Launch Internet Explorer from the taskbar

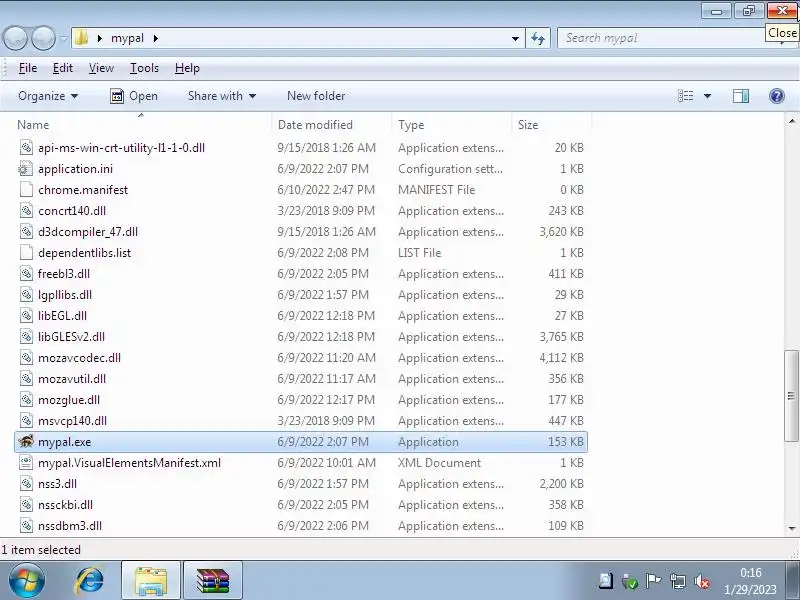pos(90,581)
